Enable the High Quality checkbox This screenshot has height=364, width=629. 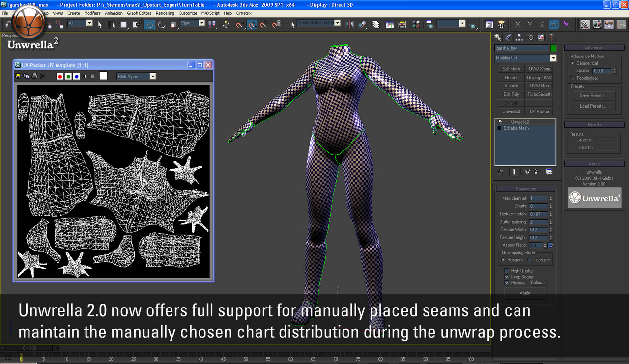[x=507, y=271]
